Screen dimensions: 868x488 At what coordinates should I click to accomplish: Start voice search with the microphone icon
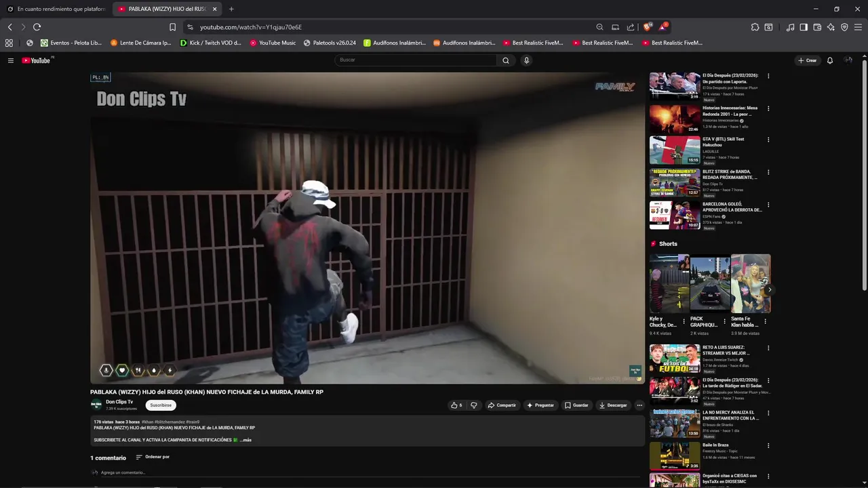click(x=526, y=60)
